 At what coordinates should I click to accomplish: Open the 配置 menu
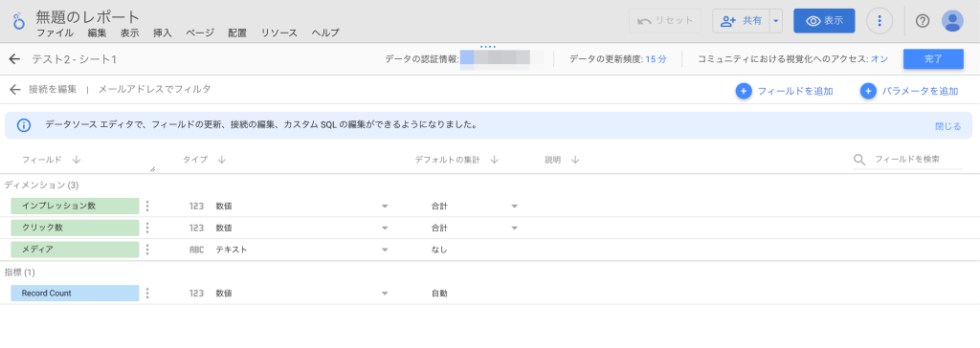pos(237,33)
